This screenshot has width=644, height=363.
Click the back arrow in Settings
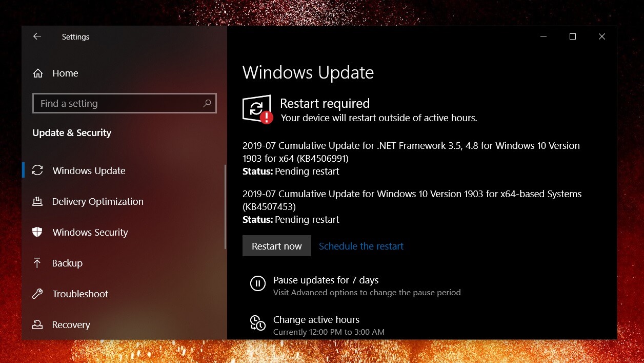37,36
